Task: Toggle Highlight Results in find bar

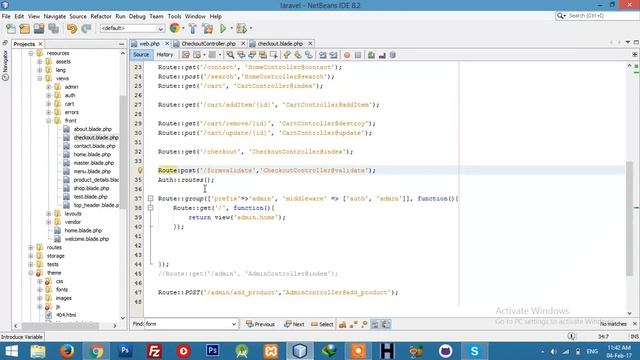Action: click(x=375, y=324)
